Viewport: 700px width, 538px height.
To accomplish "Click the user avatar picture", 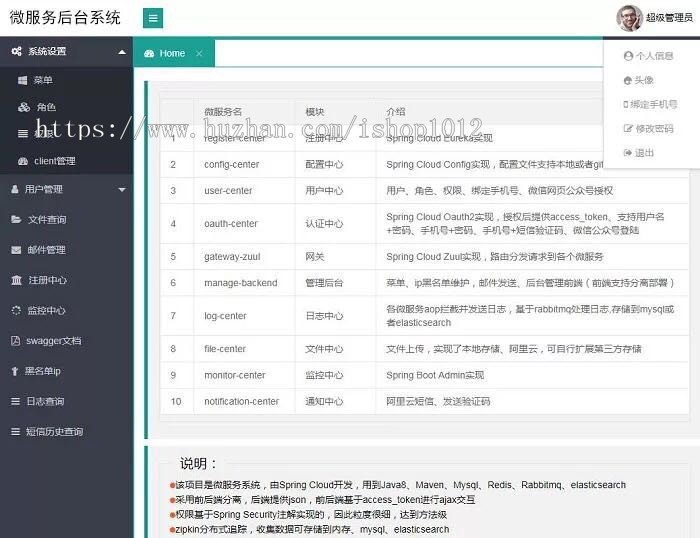I will pyautogui.click(x=629, y=18).
